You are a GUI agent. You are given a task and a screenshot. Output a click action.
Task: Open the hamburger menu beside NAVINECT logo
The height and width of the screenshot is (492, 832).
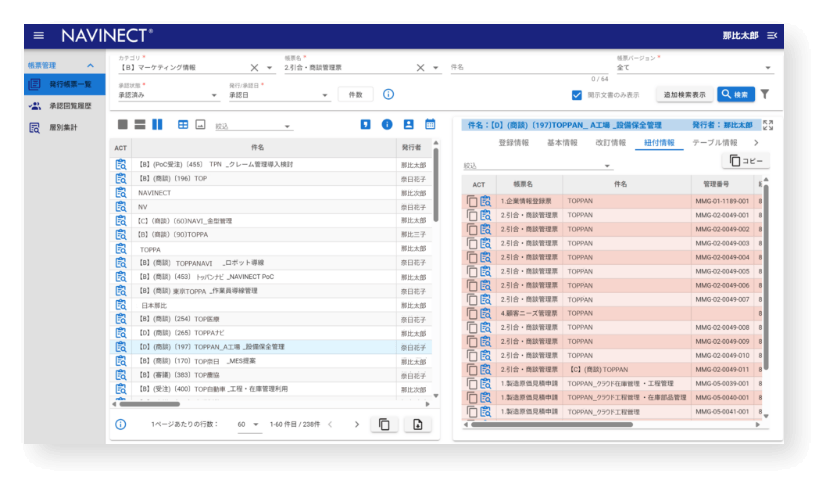39,36
